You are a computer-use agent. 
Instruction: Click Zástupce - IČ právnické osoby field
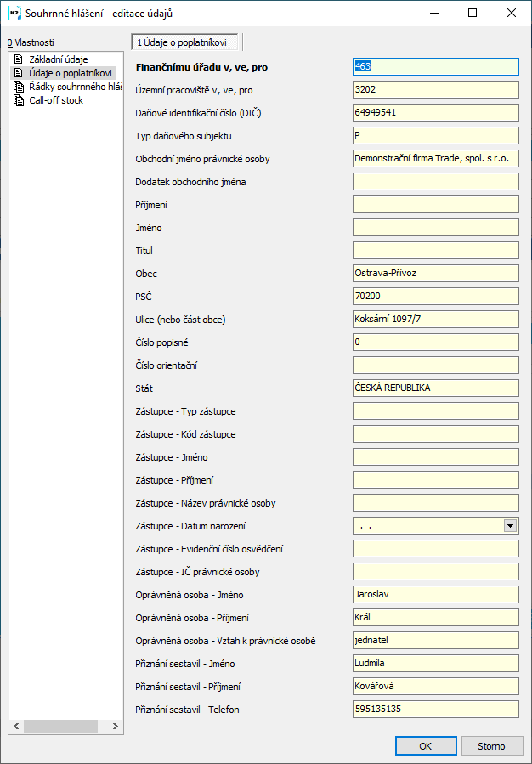click(x=435, y=572)
